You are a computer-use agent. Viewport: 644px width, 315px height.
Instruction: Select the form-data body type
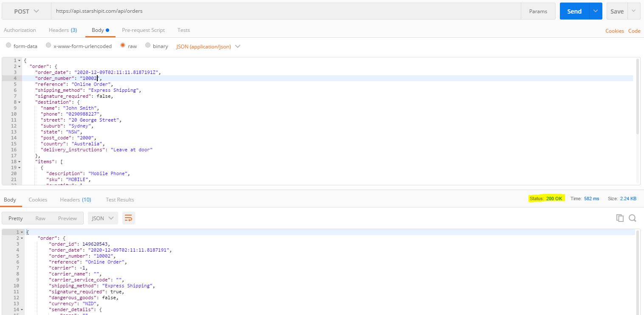(8, 45)
